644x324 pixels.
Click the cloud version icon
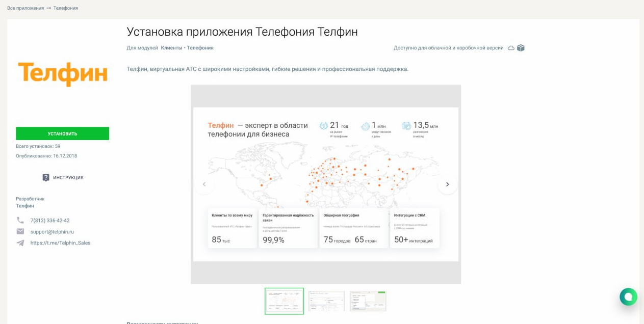point(510,47)
